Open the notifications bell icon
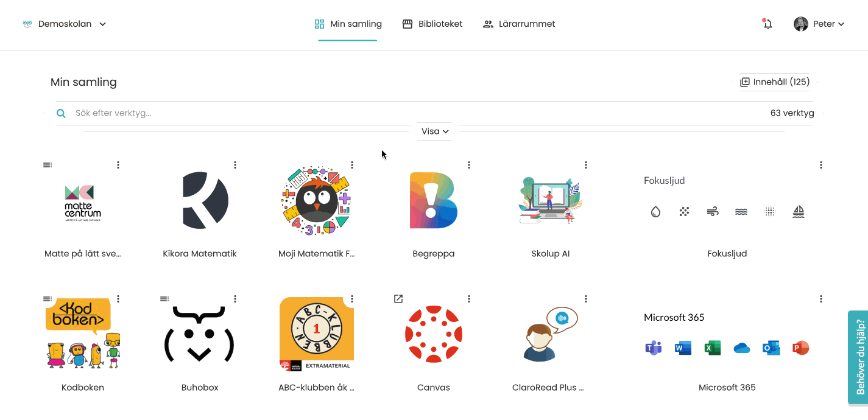The image size is (868, 420). pyautogui.click(x=767, y=24)
